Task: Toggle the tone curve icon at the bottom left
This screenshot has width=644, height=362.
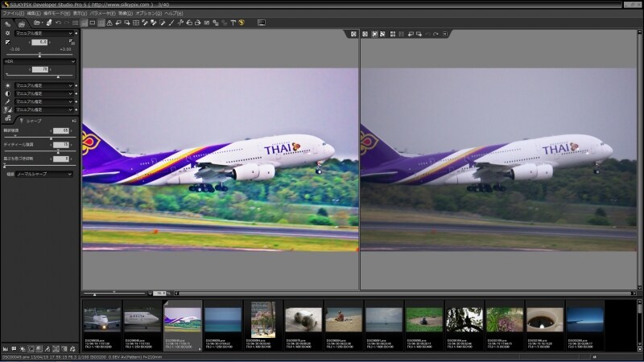Action: (31, 349)
